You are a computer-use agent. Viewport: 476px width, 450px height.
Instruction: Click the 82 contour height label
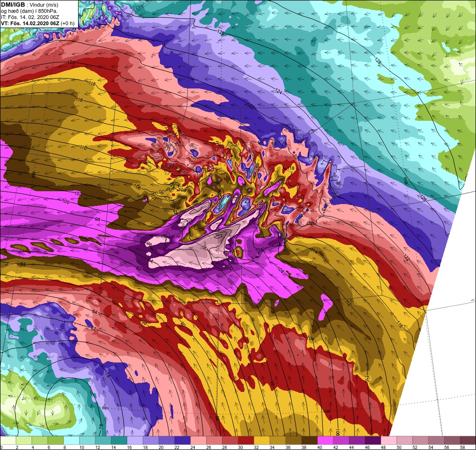click(x=93, y=329)
